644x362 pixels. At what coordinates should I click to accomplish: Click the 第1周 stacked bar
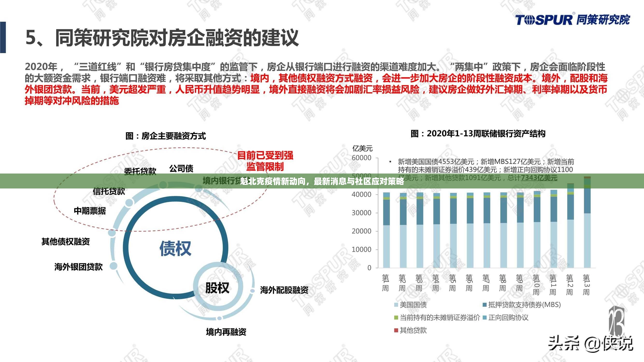(386, 230)
